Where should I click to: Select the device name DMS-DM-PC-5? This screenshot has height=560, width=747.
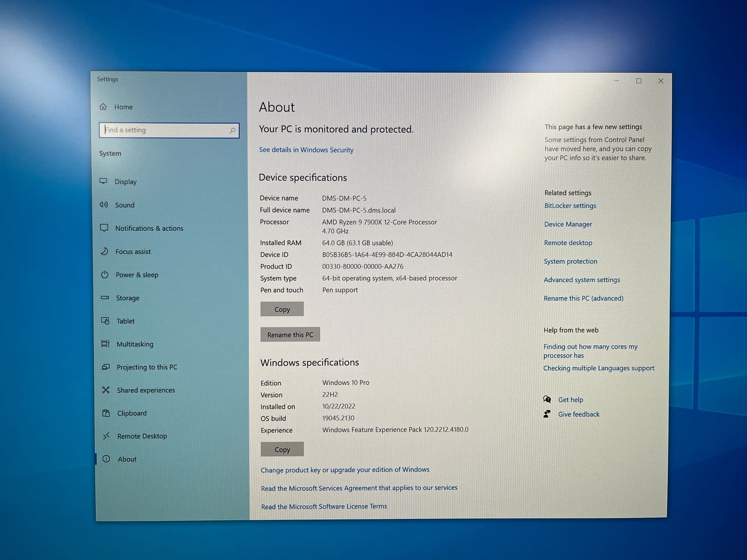[x=344, y=198]
